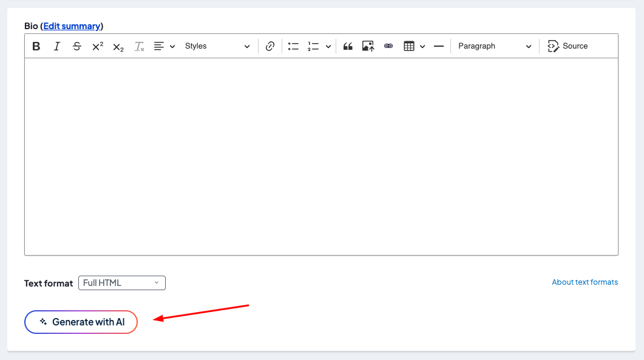Click the text alignment icon
The image size is (644, 360).
click(x=159, y=46)
